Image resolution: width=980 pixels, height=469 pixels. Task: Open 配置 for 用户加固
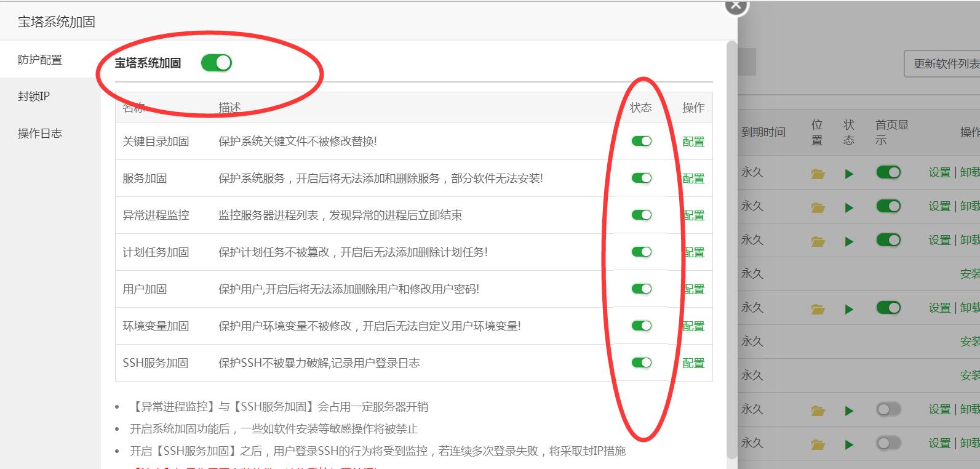tap(693, 289)
